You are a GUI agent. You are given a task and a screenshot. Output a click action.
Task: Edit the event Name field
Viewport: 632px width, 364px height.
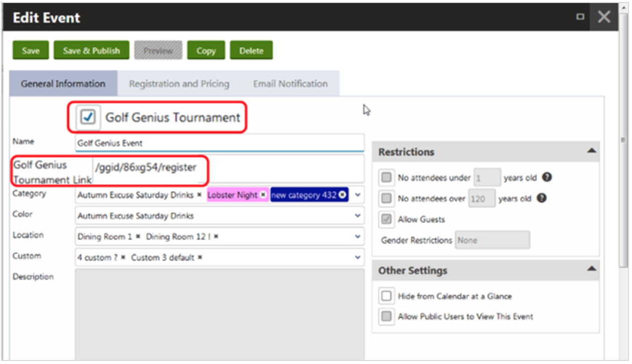tap(220, 143)
